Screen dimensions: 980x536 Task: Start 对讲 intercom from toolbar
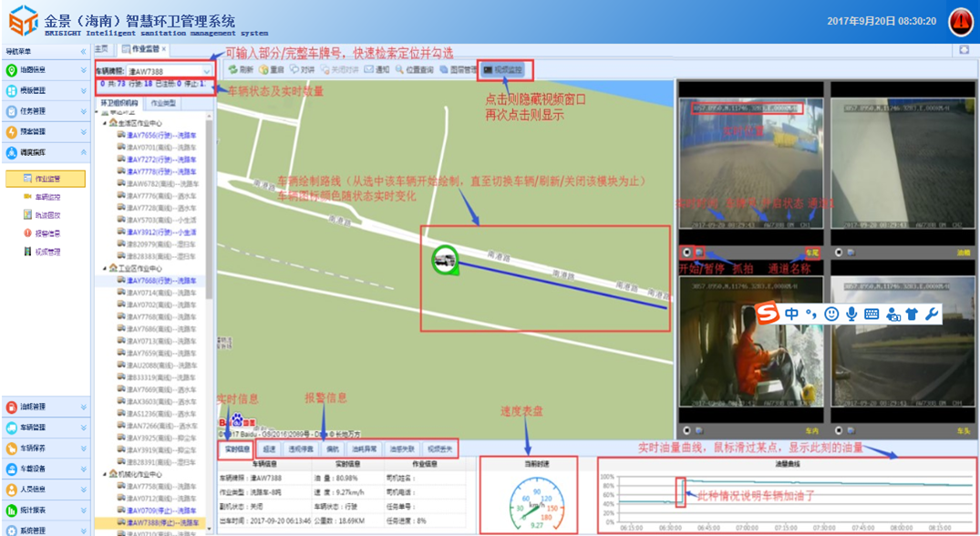point(303,70)
